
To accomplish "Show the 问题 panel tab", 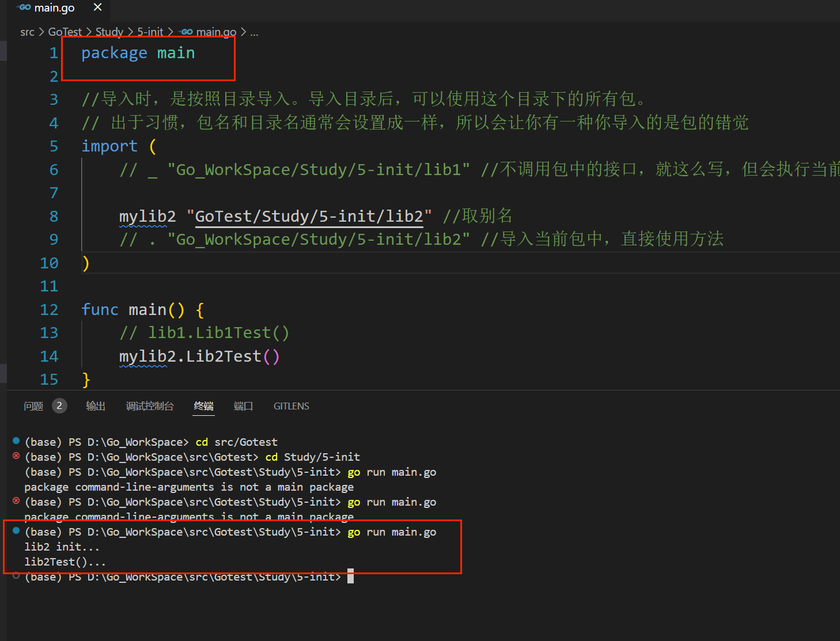I will click(33, 406).
